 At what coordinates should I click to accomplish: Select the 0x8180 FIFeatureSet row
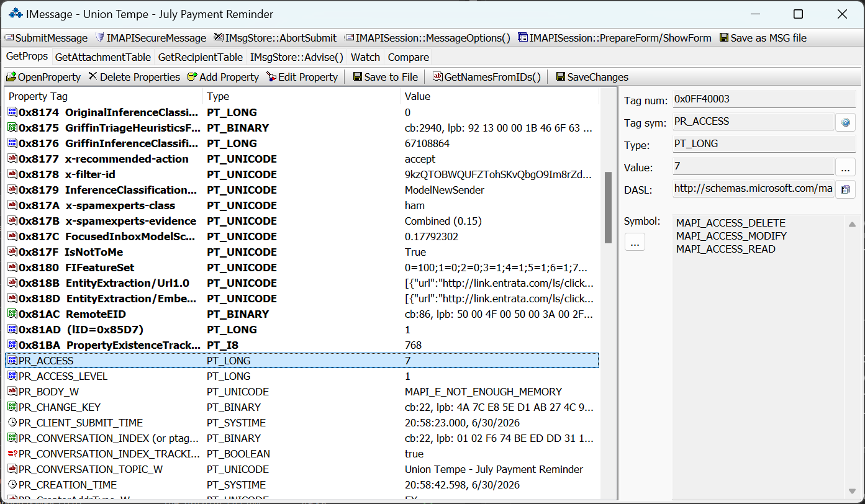[302, 268]
